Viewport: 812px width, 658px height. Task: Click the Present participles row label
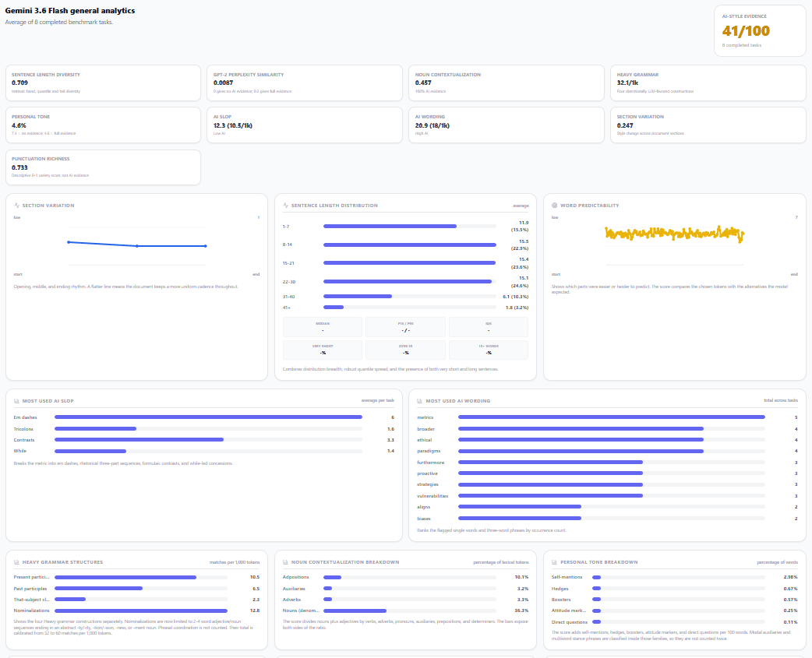click(32, 577)
